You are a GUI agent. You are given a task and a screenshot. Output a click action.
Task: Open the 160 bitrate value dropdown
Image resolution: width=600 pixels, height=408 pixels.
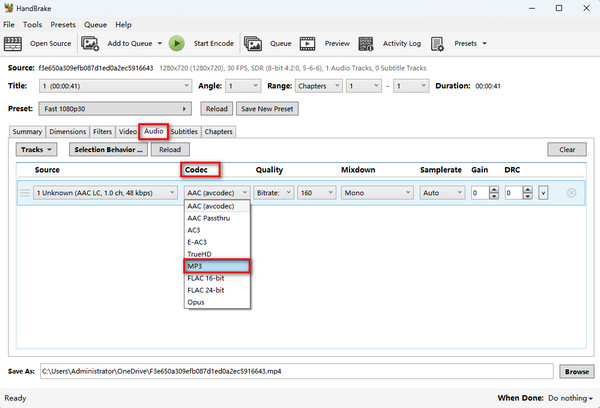[316, 193]
